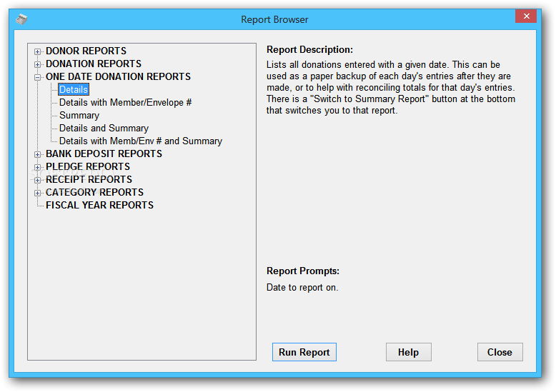Select the PLEDGE REPORTS label

coord(88,166)
